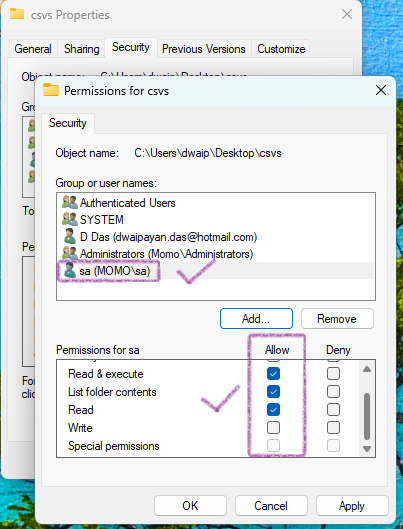
Task: Select Administrators (Momo\Administrators) entry
Action: [216, 254]
